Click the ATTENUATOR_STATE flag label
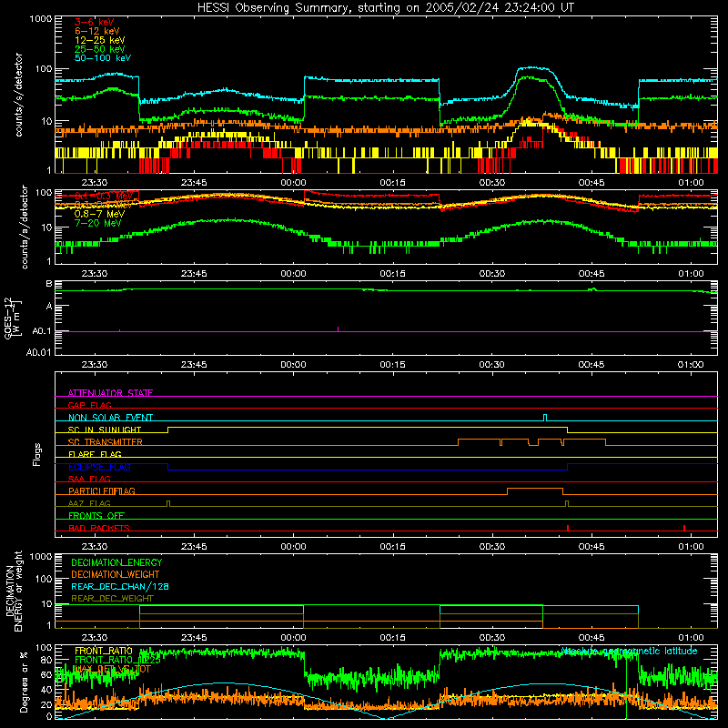 point(110,393)
